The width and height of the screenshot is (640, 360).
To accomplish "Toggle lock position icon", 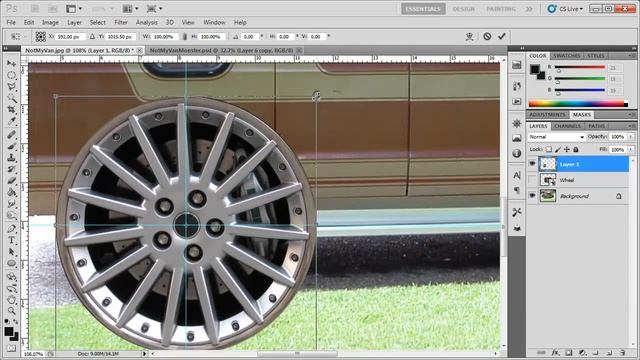I will 567,149.
